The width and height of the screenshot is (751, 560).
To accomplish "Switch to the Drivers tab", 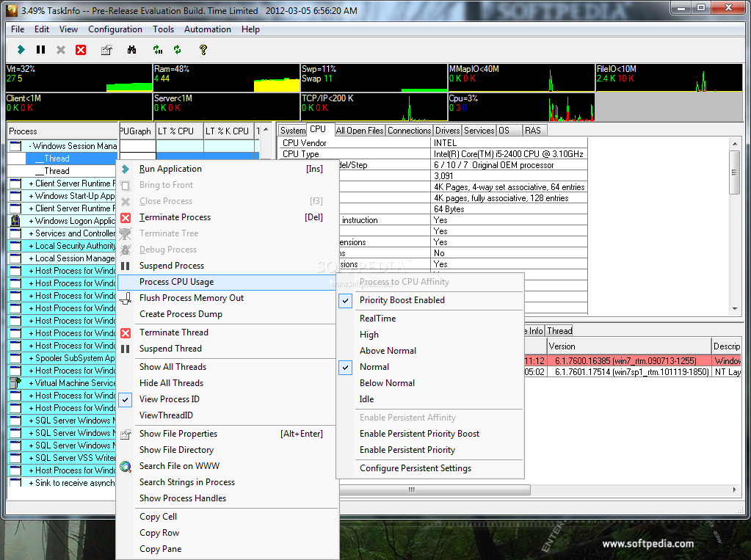I will (x=447, y=131).
